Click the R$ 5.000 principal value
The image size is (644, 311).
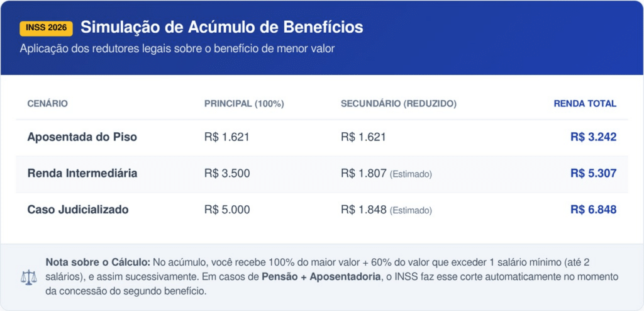(x=227, y=210)
